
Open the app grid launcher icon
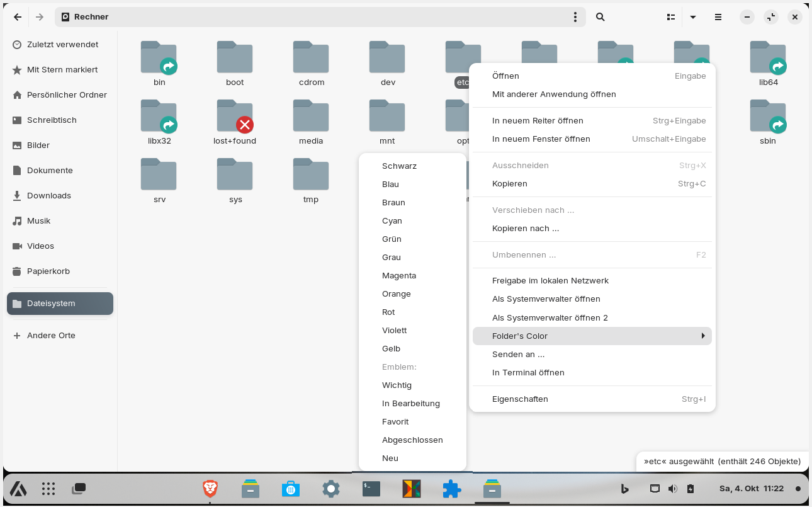click(x=48, y=489)
